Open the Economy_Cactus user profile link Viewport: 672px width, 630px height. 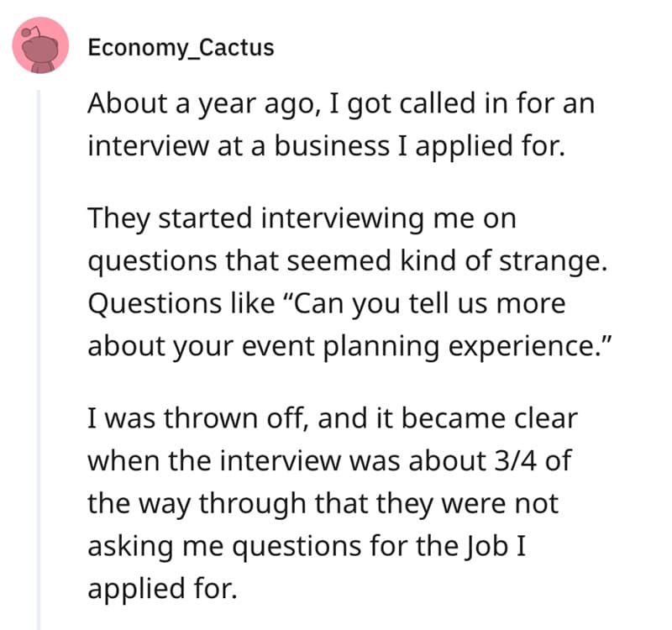tap(181, 47)
